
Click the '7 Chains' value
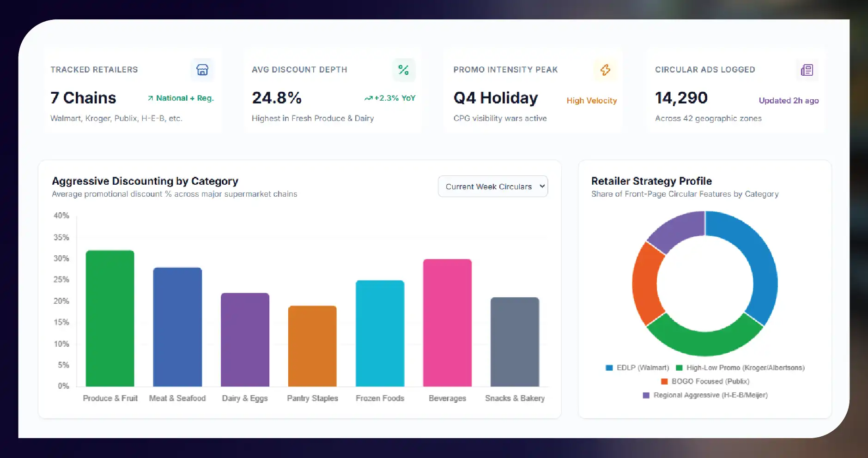pyautogui.click(x=83, y=98)
